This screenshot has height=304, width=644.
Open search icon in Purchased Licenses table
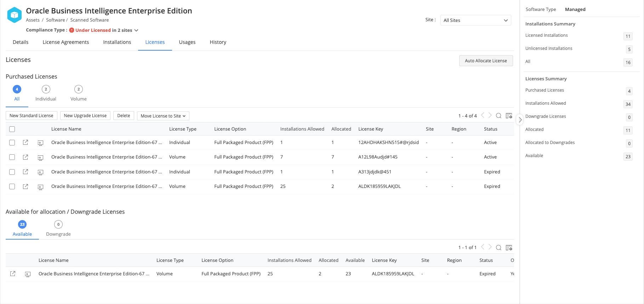pos(498,116)
